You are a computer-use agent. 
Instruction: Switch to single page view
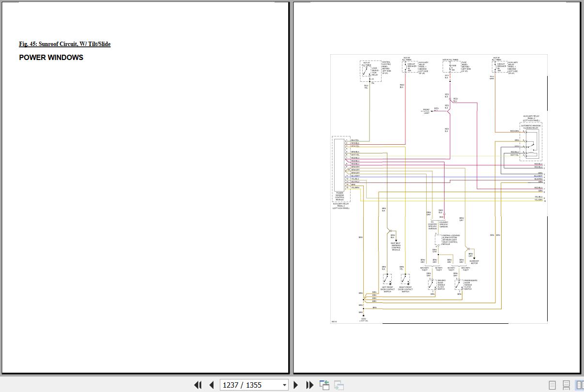coord(552,385)
